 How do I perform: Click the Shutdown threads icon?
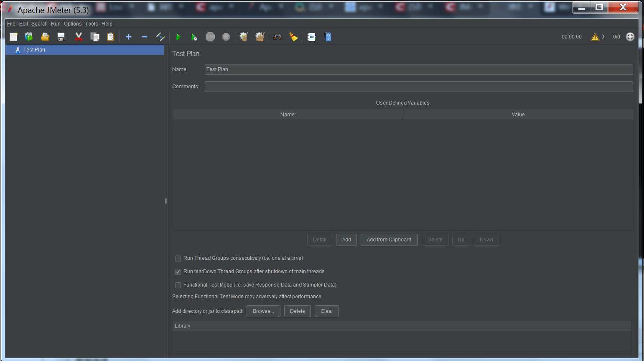coord(226,37)
